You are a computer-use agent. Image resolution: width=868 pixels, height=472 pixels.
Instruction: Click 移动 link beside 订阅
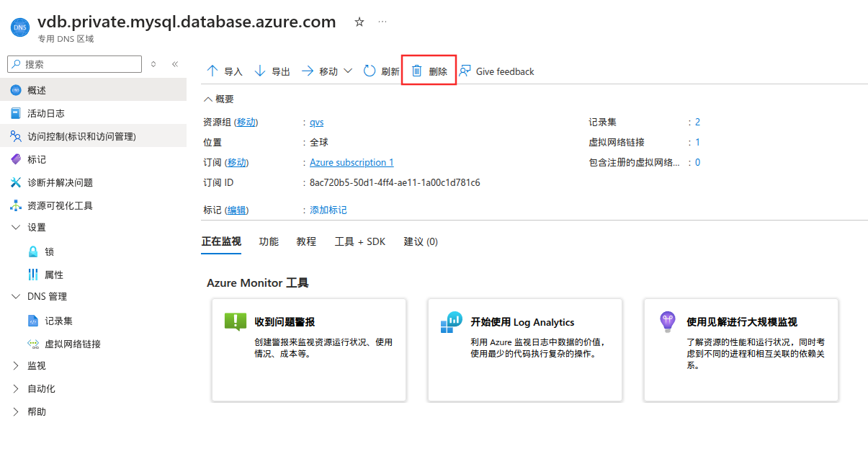point(237,162)
